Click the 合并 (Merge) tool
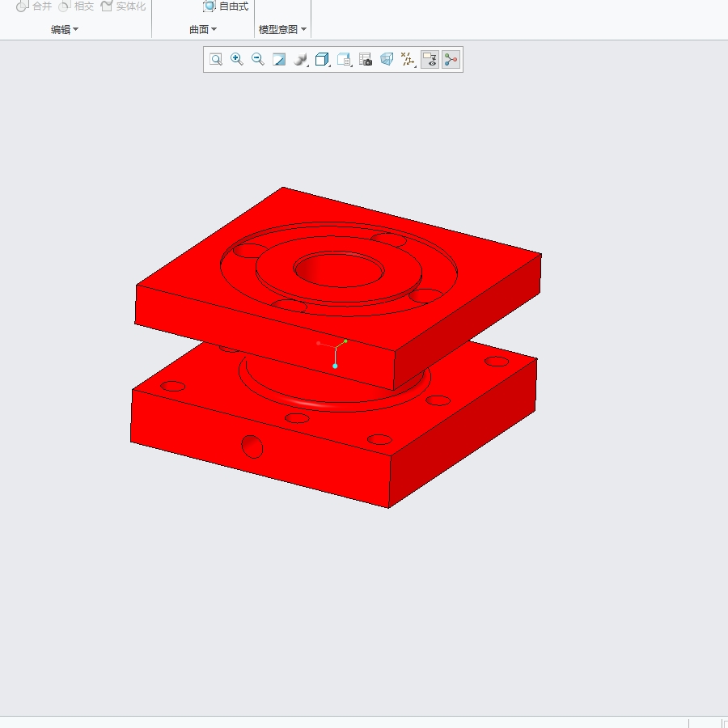The width and height of the screenshot is (728, 728). pos(34,6)
